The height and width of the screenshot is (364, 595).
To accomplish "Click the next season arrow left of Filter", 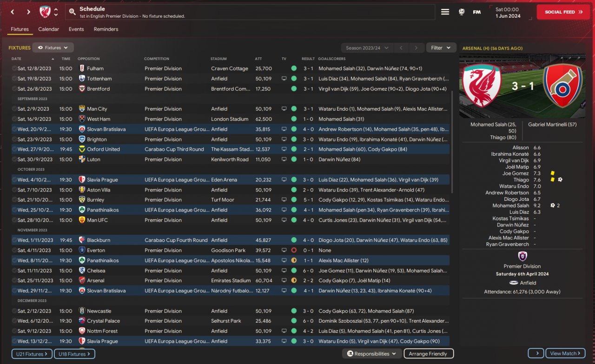I will click(x=417, y=48).
